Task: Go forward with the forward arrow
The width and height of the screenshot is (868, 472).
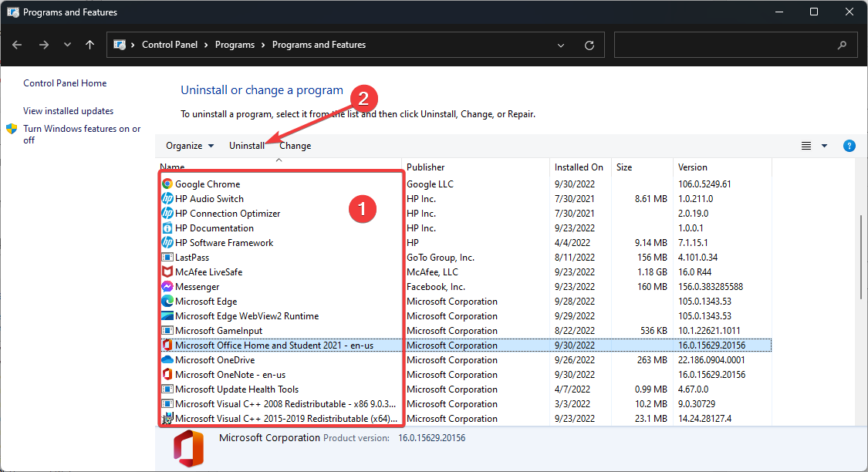Action: click(44, 45)
